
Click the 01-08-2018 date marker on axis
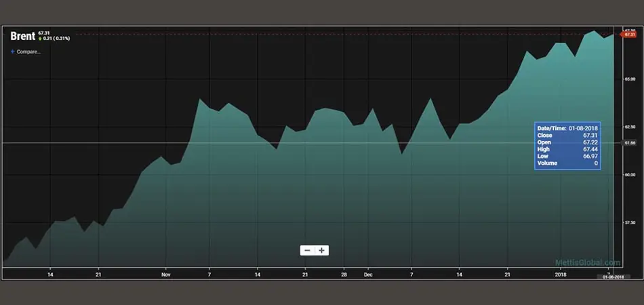(x=608, y=277)
